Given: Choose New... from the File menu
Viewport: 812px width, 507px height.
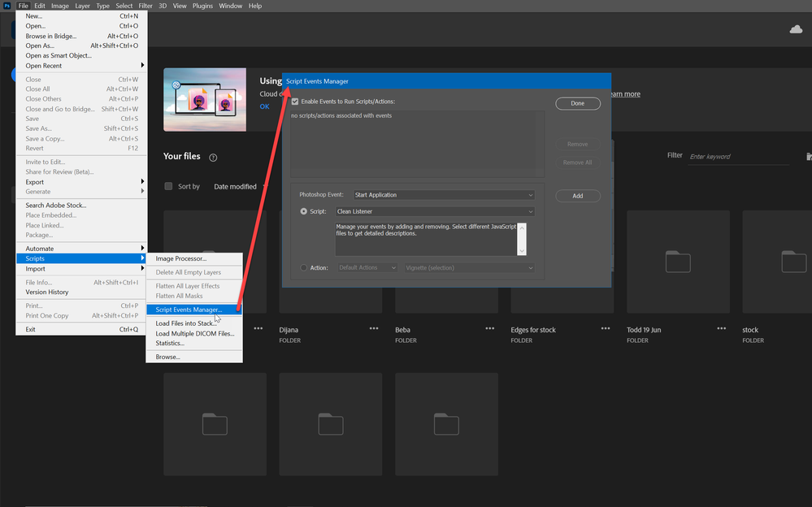Looking at the screenshot, I should point(81,16).
